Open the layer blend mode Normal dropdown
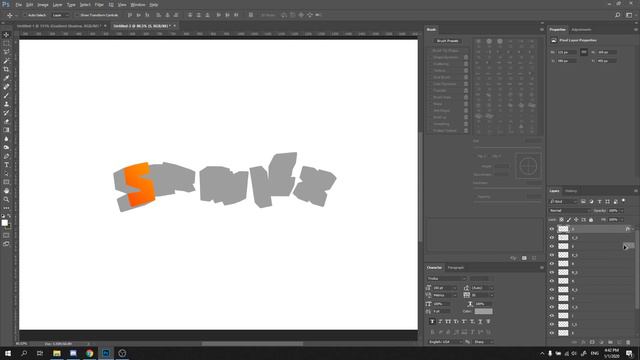The width and height of the screenshot is (640, 360). click(x=570, y=211)
